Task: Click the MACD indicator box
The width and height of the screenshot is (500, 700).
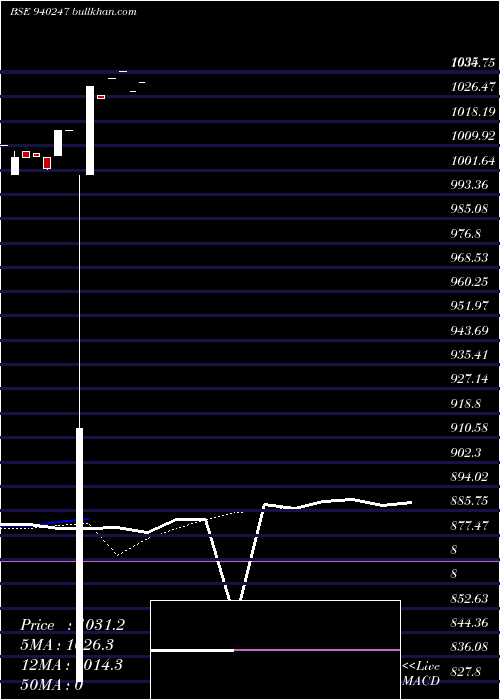Action: (275, 650)
